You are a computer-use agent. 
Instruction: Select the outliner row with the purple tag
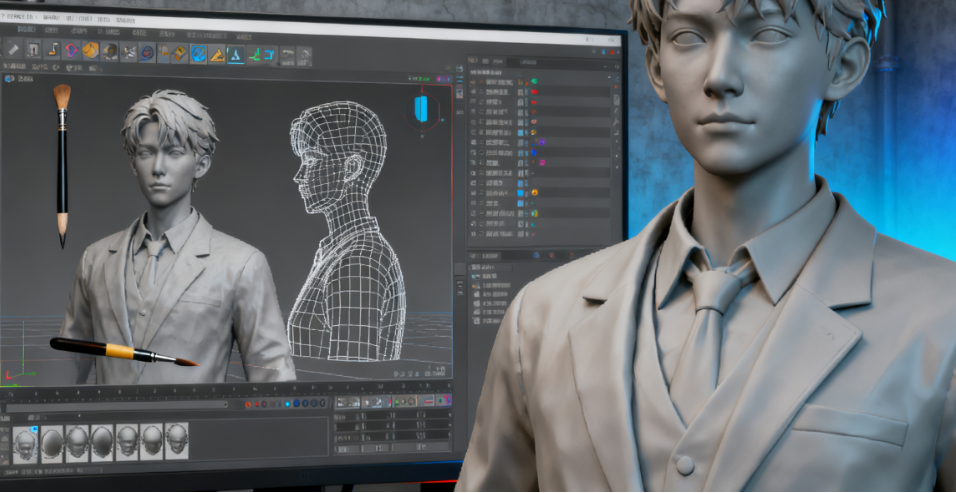click(540, 143)
